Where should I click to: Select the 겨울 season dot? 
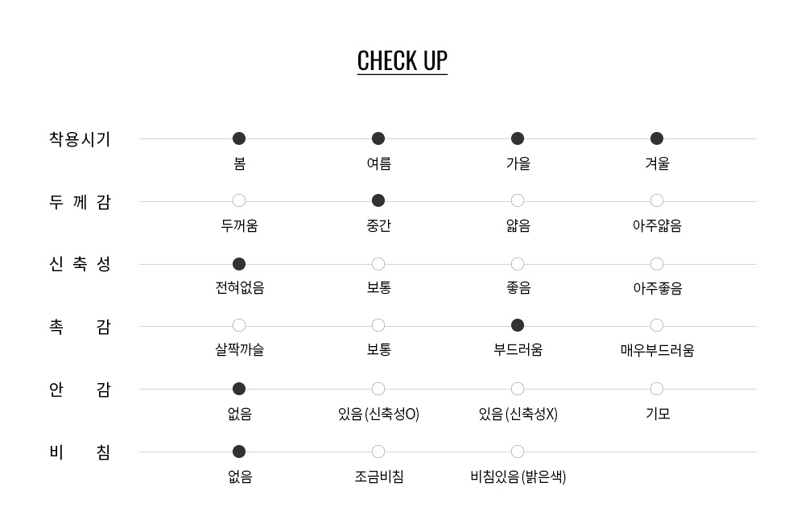click(x=657, y=138)
